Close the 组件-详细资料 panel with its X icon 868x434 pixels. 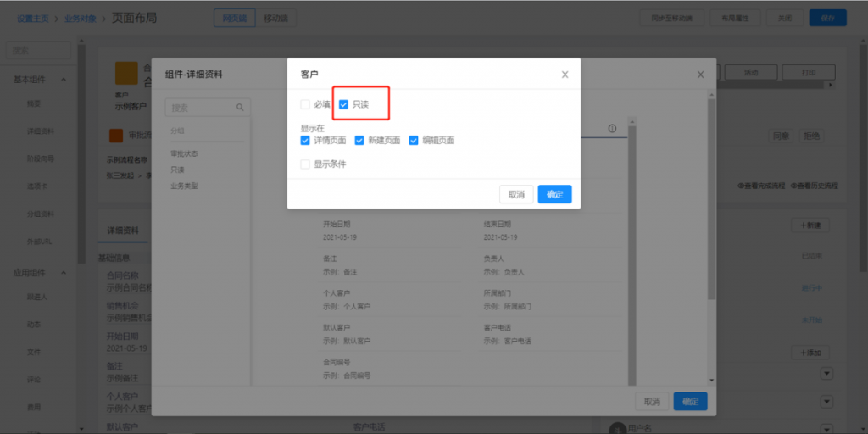[700, 75]
